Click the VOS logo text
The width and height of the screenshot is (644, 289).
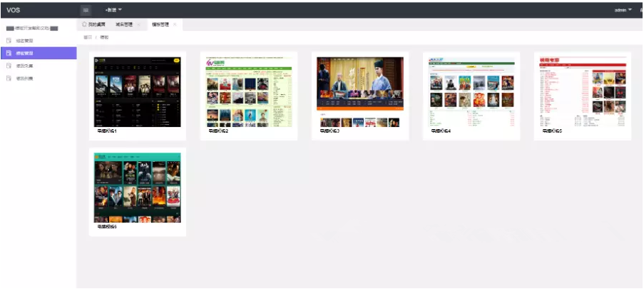point(13,10)
